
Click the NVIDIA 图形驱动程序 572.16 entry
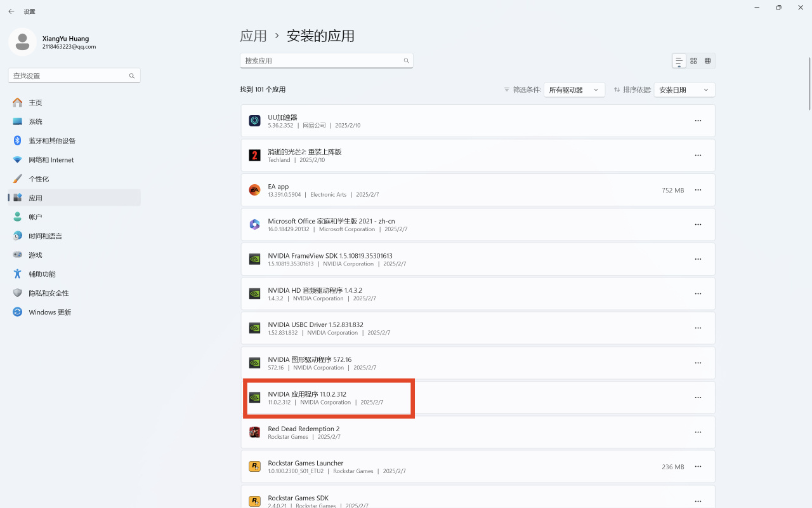click(x=478, y=363)
